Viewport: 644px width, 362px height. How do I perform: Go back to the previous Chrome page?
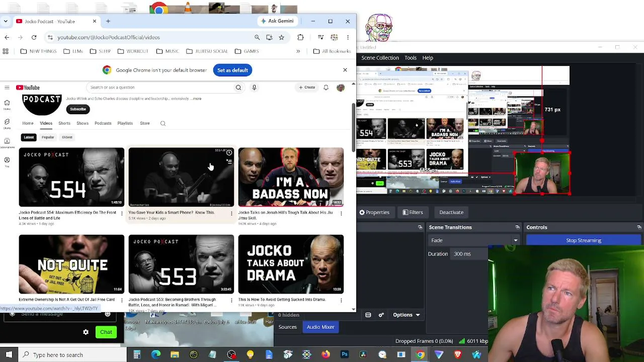tap(7, 37)
